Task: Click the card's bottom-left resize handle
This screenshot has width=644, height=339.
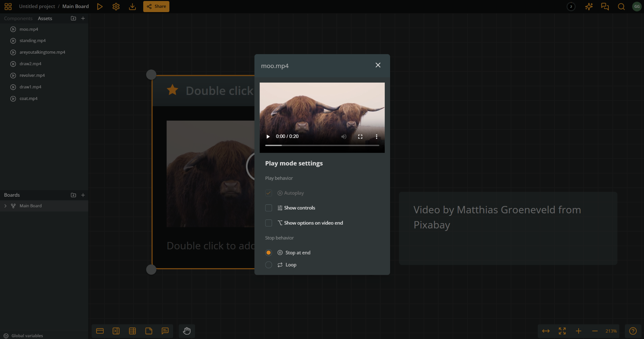Action: point(151,270)
